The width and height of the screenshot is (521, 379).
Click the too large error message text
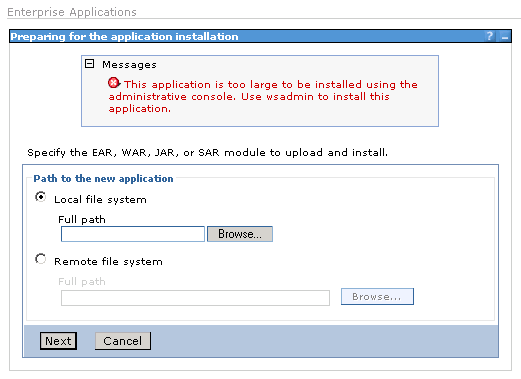pyautogui.click(x=263, y=96)
